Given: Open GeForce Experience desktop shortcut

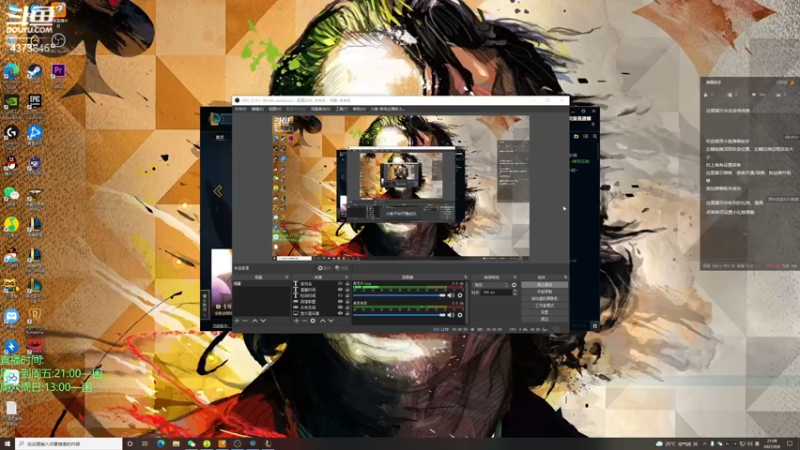Looking at the screenshot, I should click(x=11, y=104).
